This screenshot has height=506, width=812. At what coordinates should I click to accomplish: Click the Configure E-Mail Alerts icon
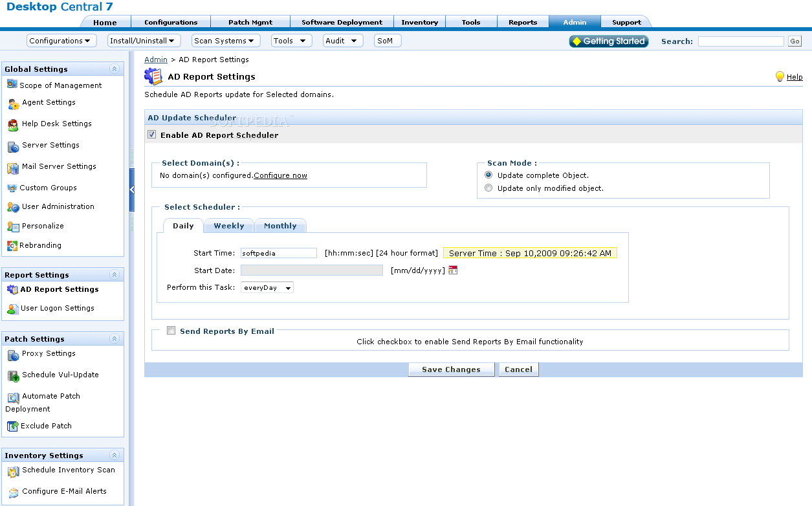tap(13, 493)
